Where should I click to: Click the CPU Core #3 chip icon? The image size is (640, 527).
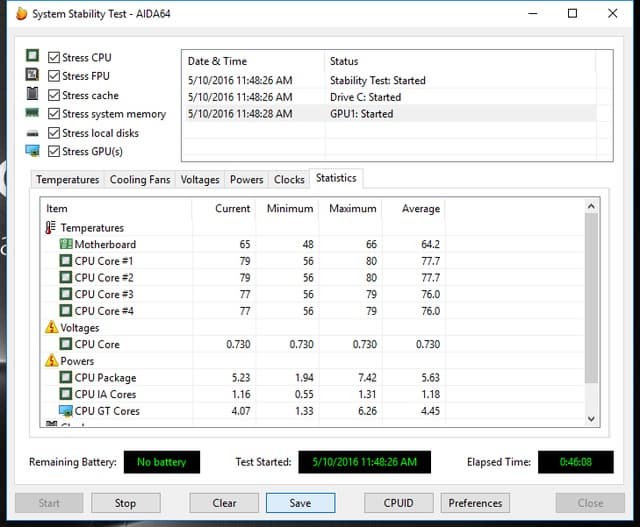pos(66,294)
